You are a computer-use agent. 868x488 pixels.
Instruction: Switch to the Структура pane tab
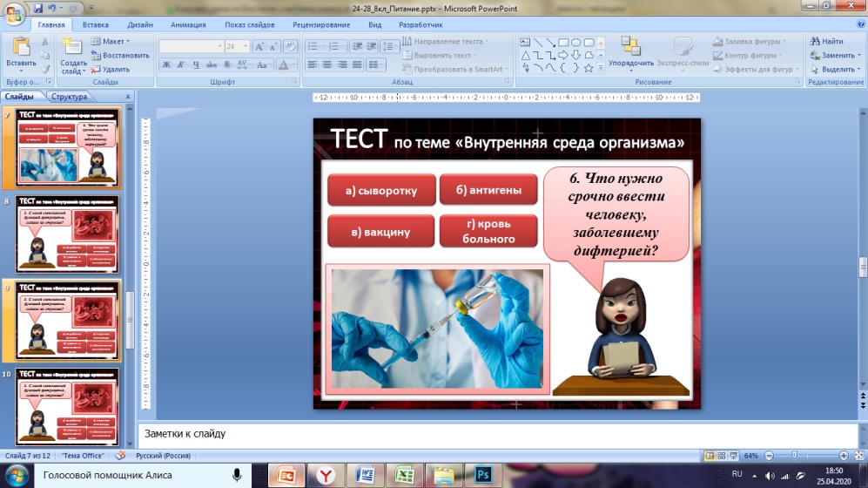tap(69, 97)
